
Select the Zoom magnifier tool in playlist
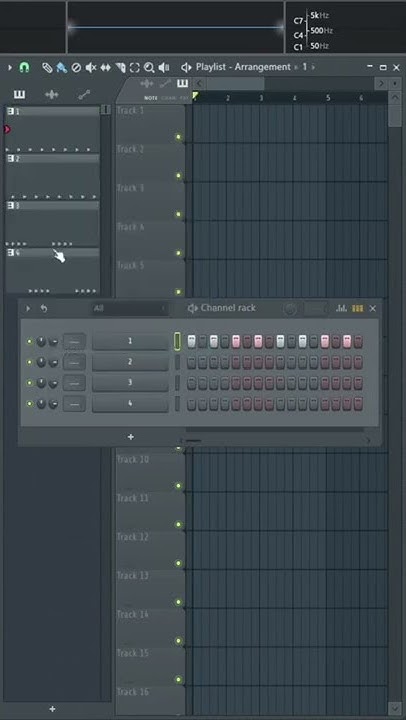[x=149, y=68]
